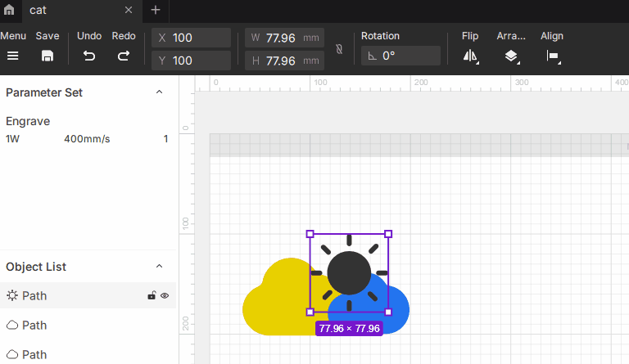Click the yellow cloud shape on canvas

point(274,303)
